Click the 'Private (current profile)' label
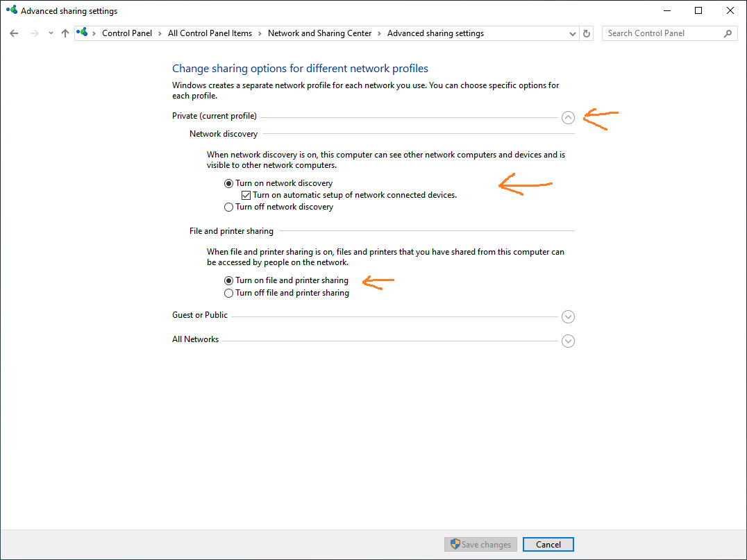This screenshot has height=560, width=747. 215,116
